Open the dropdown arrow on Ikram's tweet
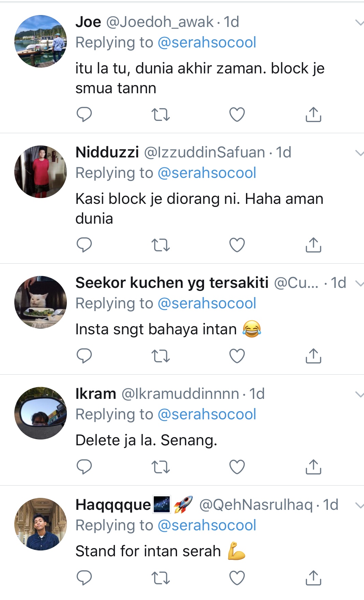364x600 pixels. pos(359,394)
